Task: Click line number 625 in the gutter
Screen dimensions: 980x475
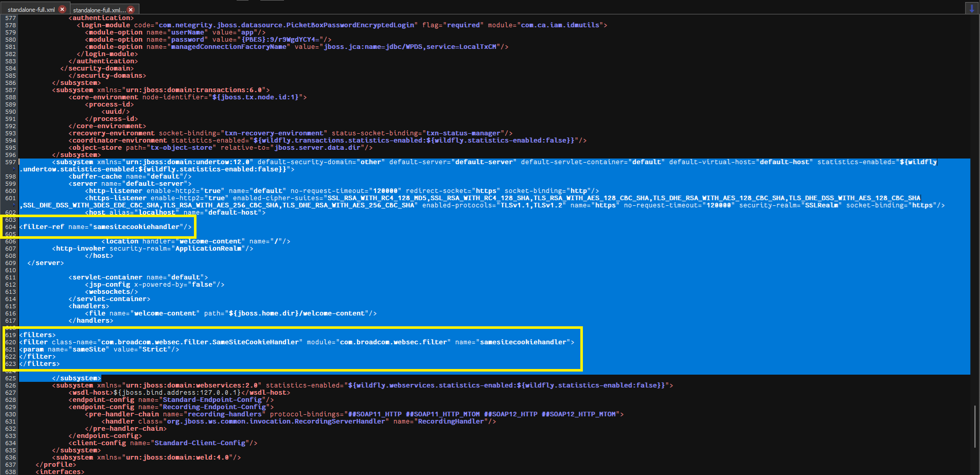Action: tap(10, 378)
